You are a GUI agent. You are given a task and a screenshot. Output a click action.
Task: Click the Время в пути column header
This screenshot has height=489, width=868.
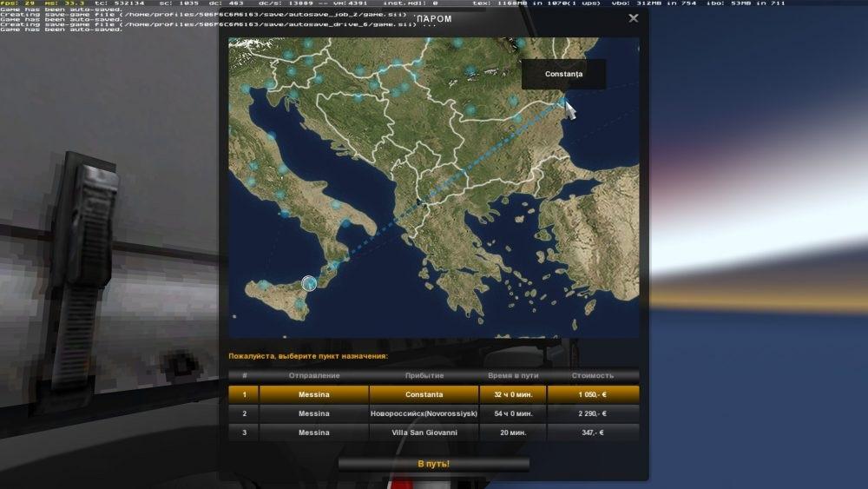pyautogui.click(x=512, y=375)
